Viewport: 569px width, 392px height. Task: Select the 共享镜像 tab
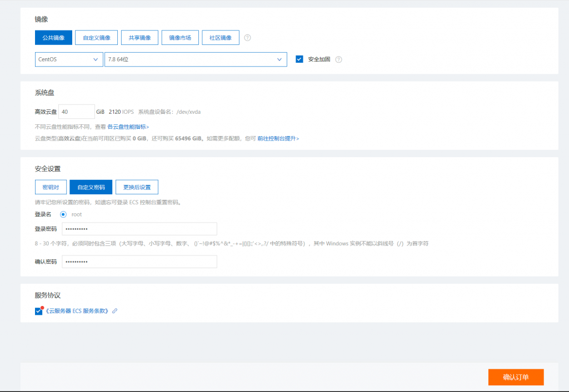tap(139, 38)
